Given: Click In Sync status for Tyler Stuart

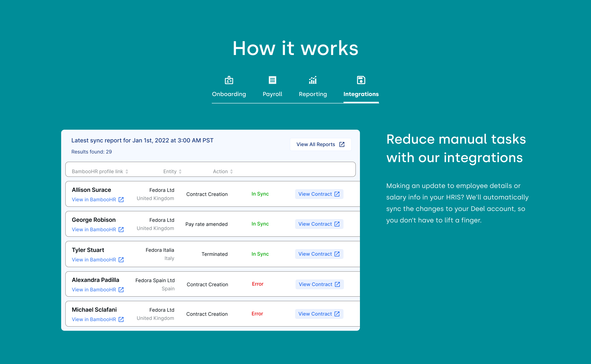Looking at the screenshot, I should click(x=260, y=254).
